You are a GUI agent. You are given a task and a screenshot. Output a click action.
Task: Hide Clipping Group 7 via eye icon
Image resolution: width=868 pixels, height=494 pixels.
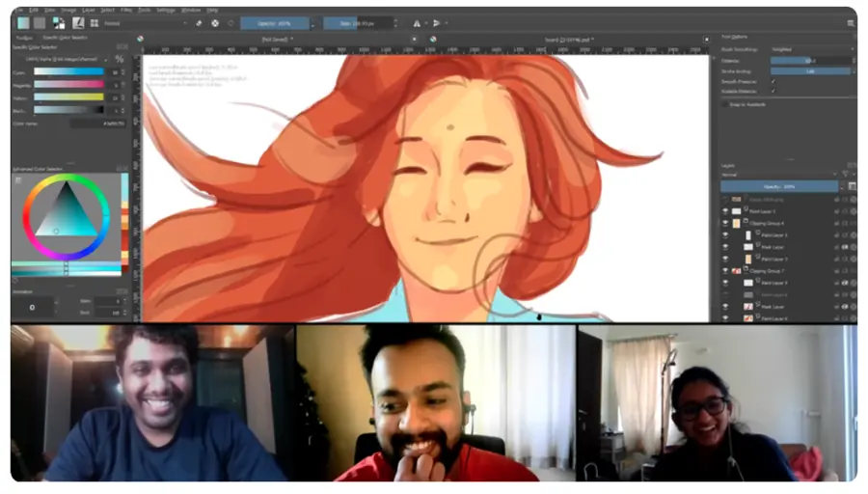tap(725, 271)
